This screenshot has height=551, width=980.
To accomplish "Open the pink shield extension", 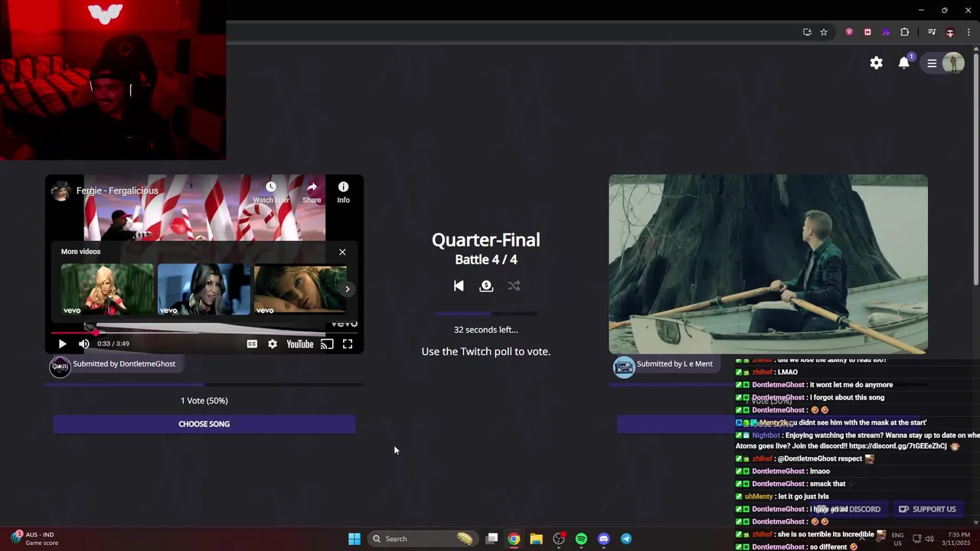I will (x=849, y=32).
